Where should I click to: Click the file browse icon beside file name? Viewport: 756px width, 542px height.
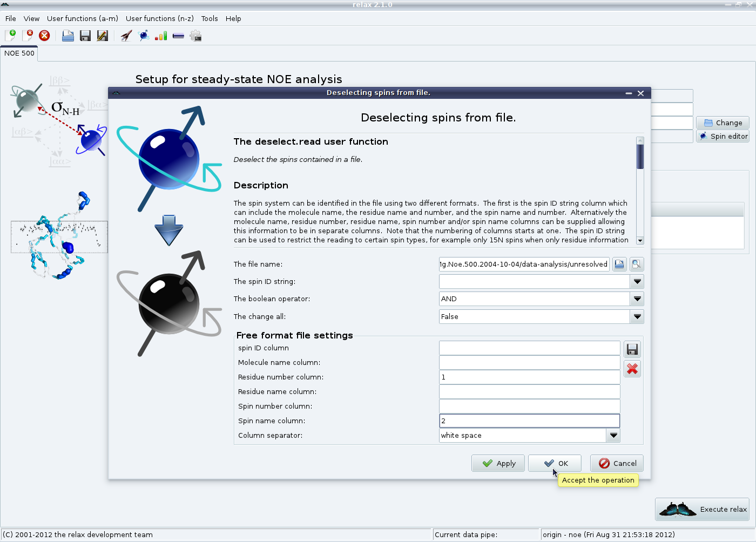(619, 264)
